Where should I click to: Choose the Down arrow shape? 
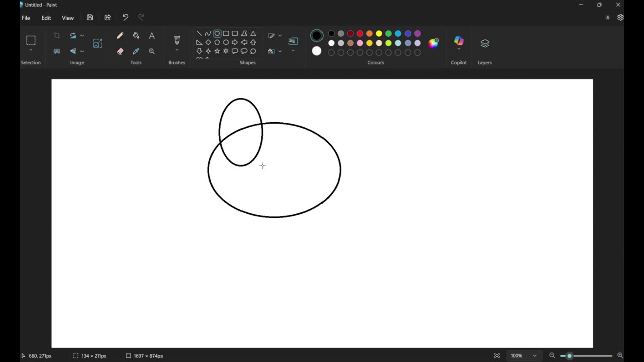(x=199, y=51)
